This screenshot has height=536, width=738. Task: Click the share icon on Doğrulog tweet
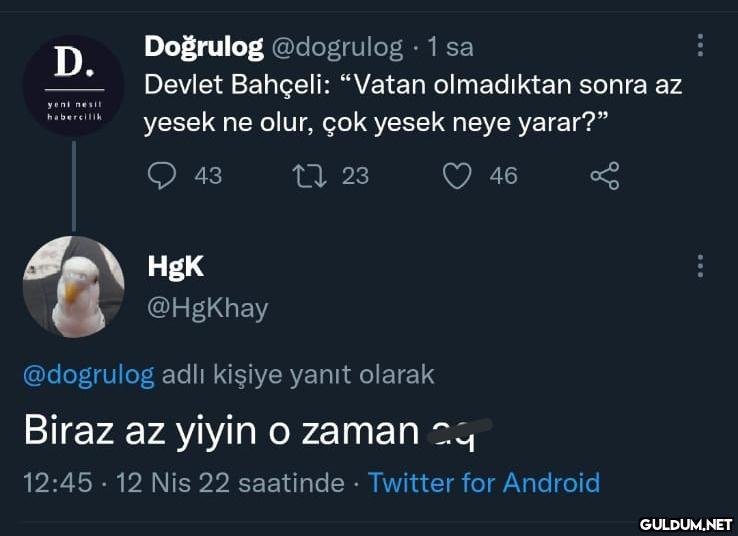605,177
